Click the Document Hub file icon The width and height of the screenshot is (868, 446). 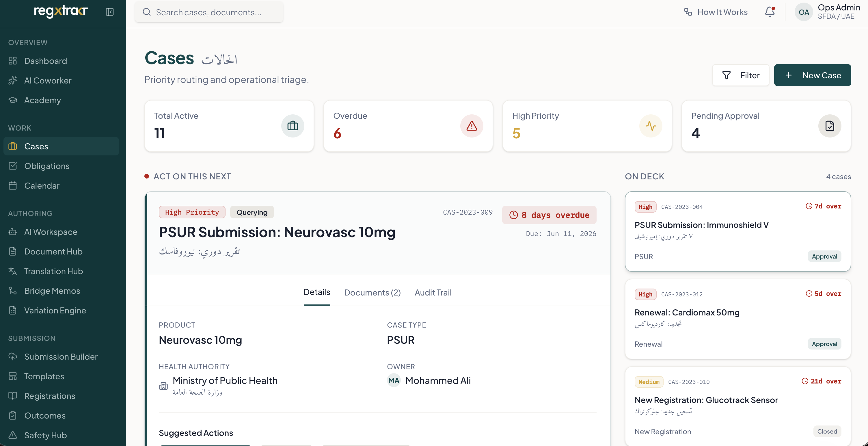pos(13,251)
